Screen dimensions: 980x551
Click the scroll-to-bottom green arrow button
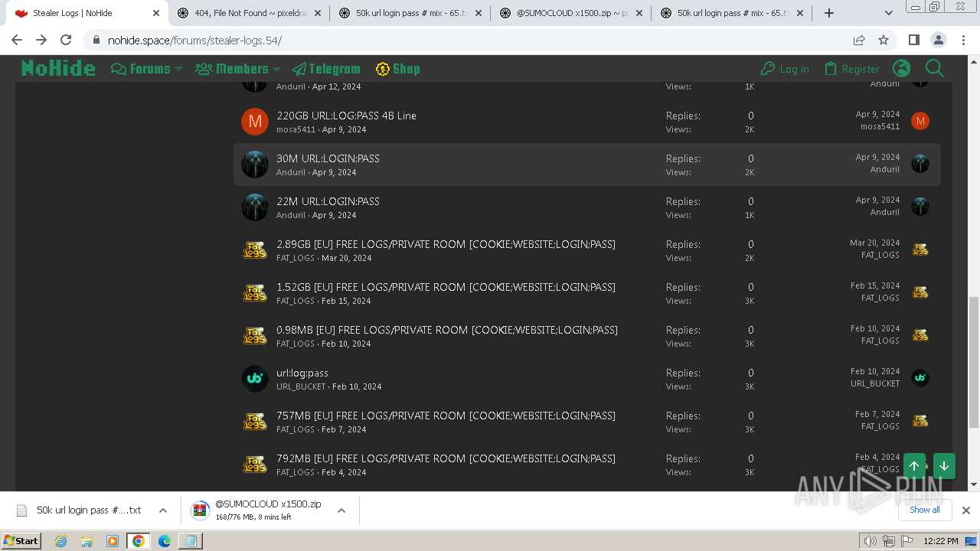point(944,466)
